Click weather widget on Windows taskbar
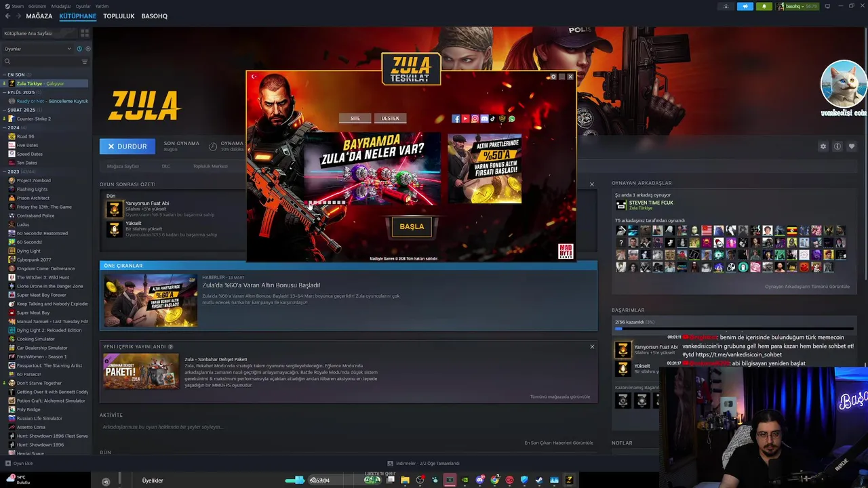868x488 pixels. [18, 480]
